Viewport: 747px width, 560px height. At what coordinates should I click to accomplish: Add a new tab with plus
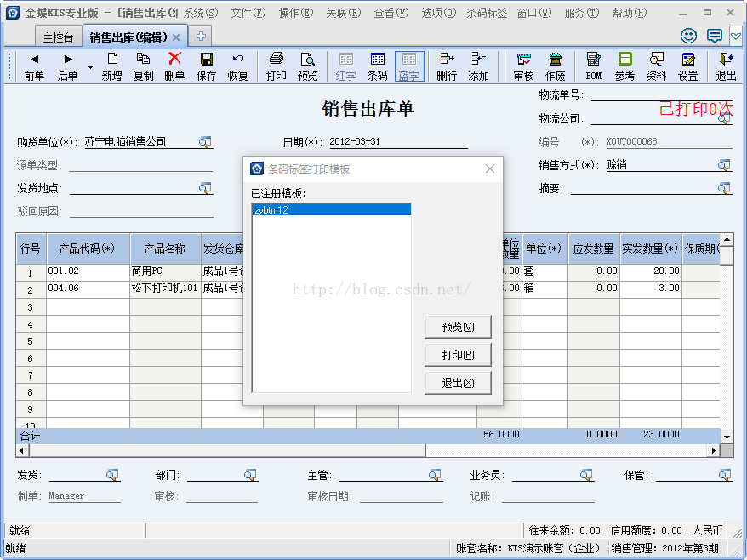coord(201,37)
